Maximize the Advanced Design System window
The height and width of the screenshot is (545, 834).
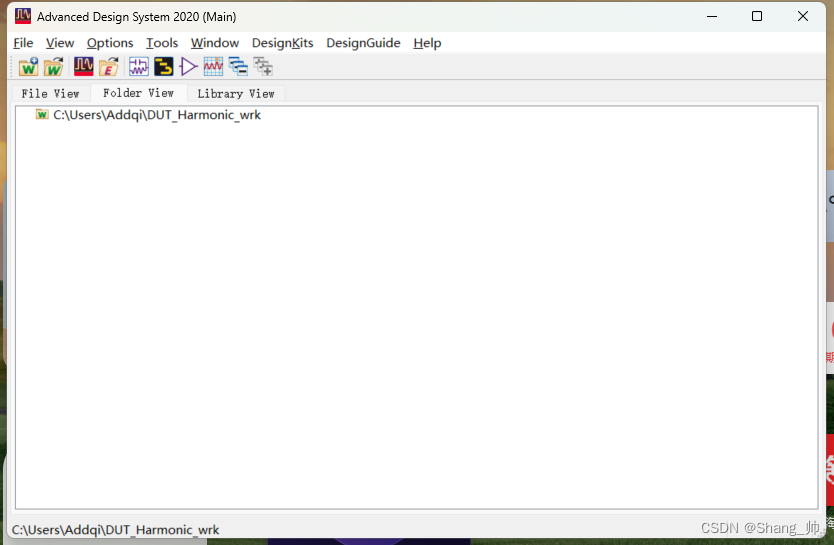tap(757, 16)
